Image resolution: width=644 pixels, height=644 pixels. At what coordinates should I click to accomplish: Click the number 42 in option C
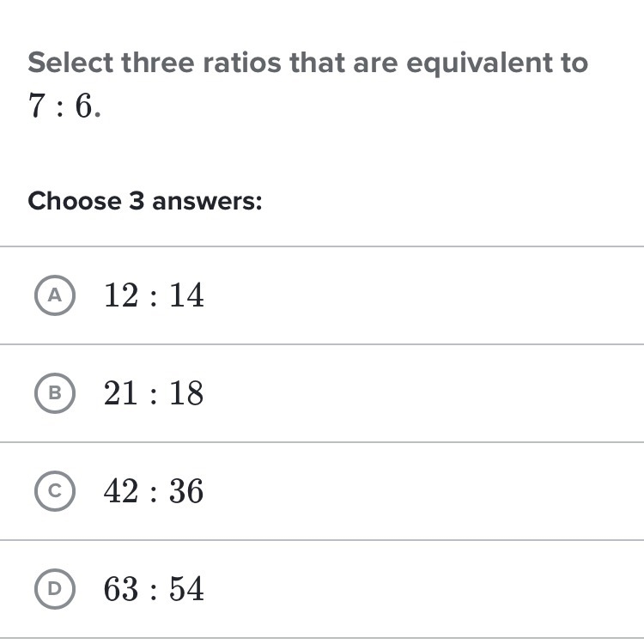point(121,491)
